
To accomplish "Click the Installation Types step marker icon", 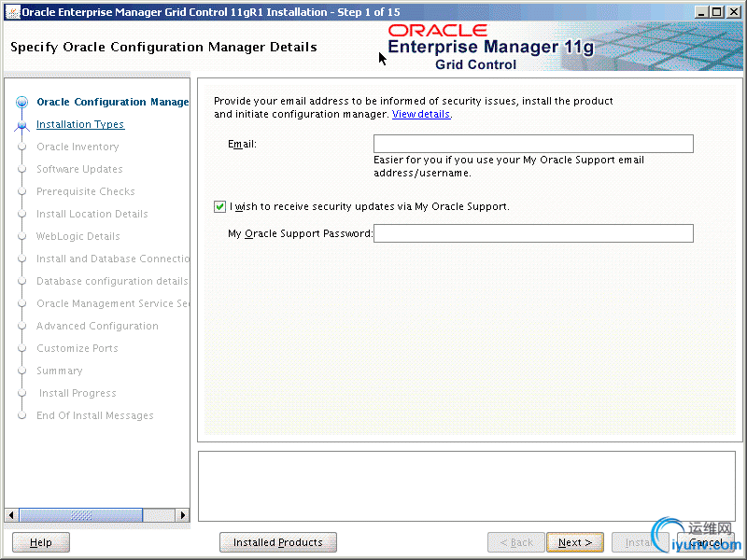I will (x=21, y=125).
